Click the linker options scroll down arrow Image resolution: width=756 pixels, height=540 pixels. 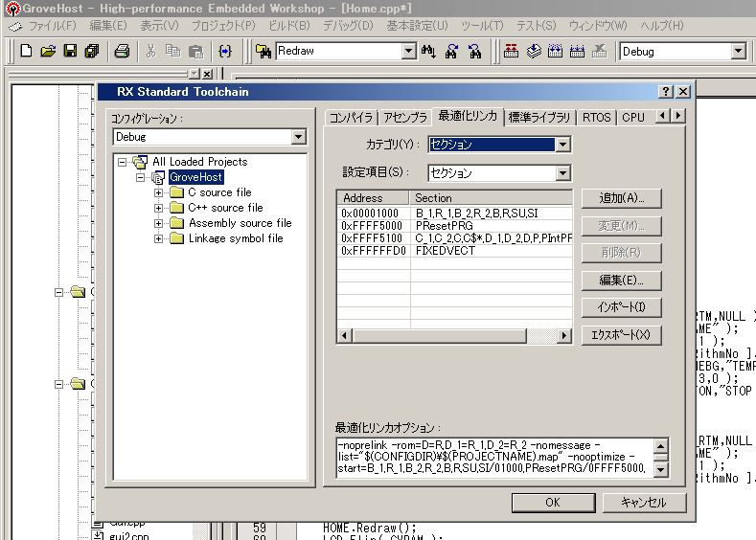tap(660, 469)
